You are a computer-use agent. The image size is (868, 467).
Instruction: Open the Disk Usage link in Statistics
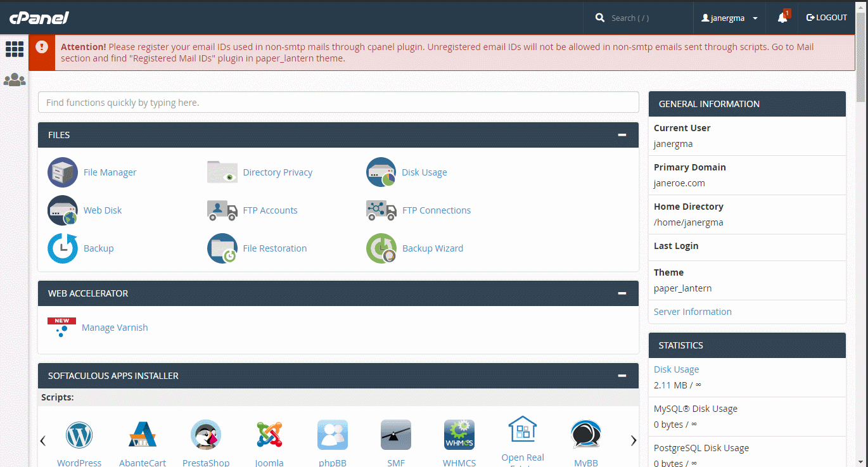pos(676,369)
